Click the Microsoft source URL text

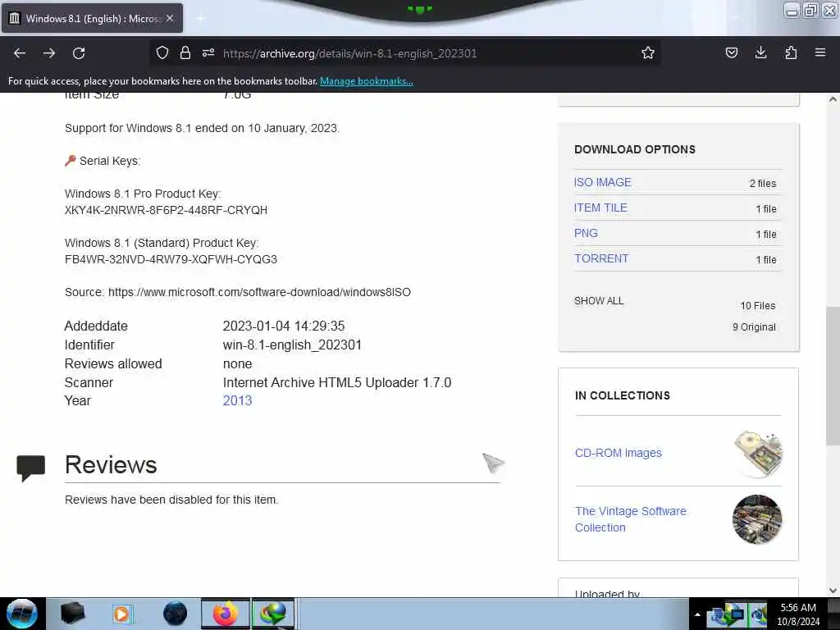click(x=259, y=292)
